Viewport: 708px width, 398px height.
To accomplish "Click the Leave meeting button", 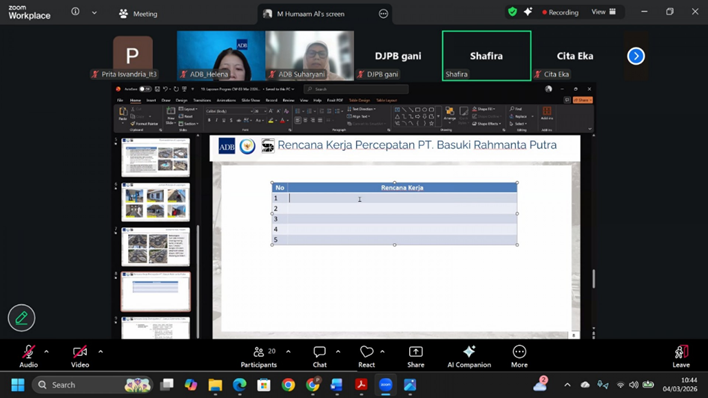I will (681, 356).
